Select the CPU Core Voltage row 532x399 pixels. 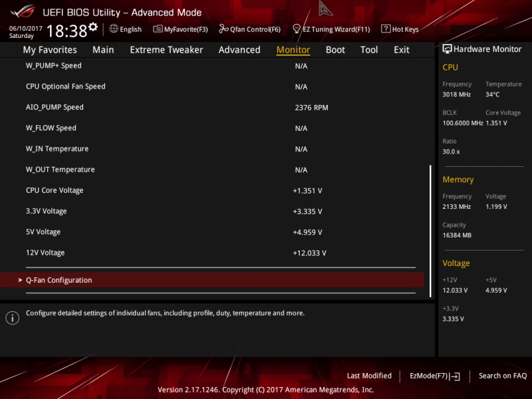click(x=212, y=190)
